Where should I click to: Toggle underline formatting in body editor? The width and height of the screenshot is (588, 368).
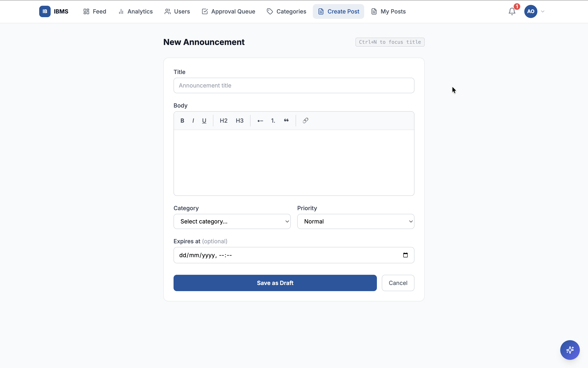tap(204, 120)
